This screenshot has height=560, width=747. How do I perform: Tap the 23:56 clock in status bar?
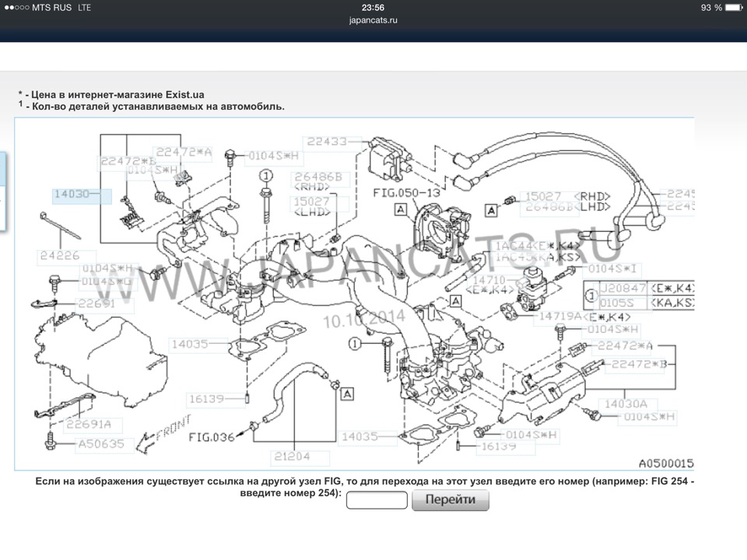[x=373, y=8]
